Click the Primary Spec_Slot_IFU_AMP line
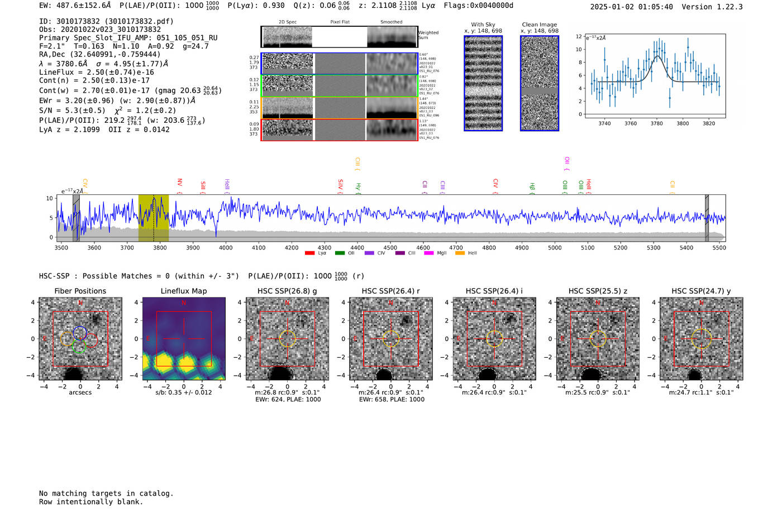Viewport: 782px width, 532px height. coord(128,38)
